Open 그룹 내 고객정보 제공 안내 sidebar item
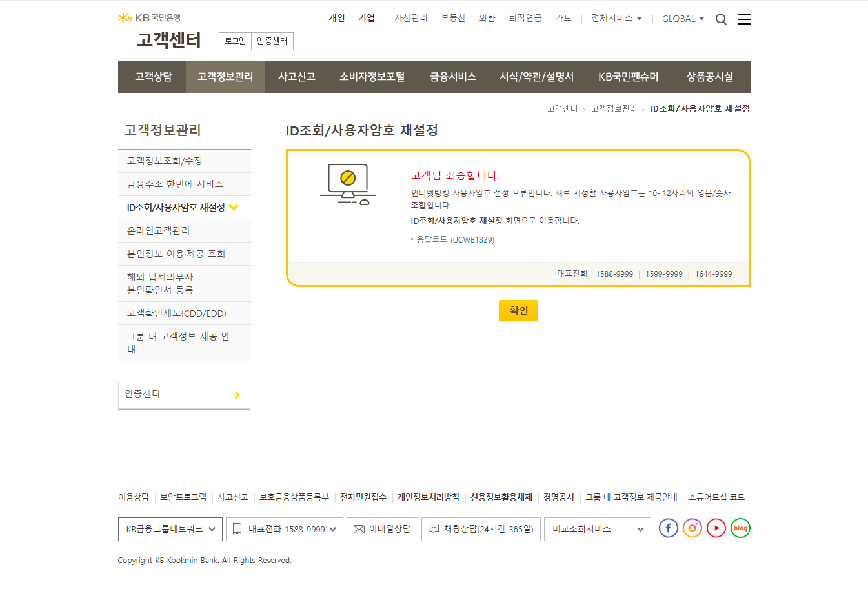This screenshot has width=868, height=607. pos(185,343)
